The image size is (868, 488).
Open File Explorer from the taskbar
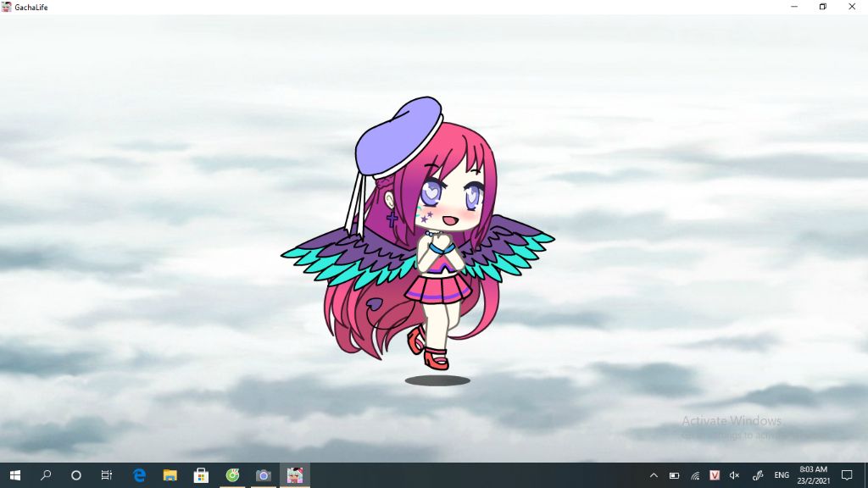(170, 475)
